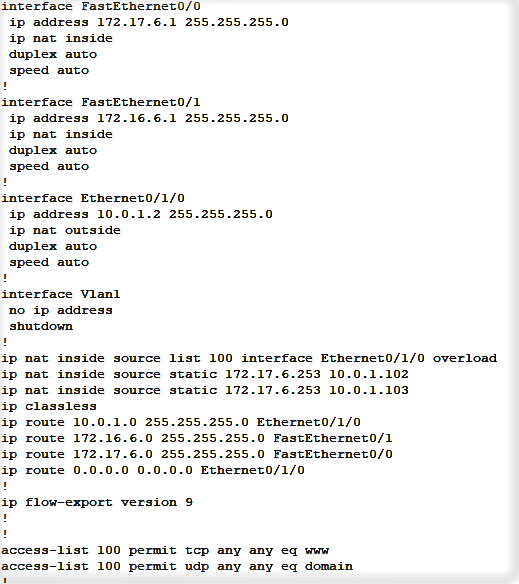Click interface Ethernet0/1/0 header line

pos(93,198)
